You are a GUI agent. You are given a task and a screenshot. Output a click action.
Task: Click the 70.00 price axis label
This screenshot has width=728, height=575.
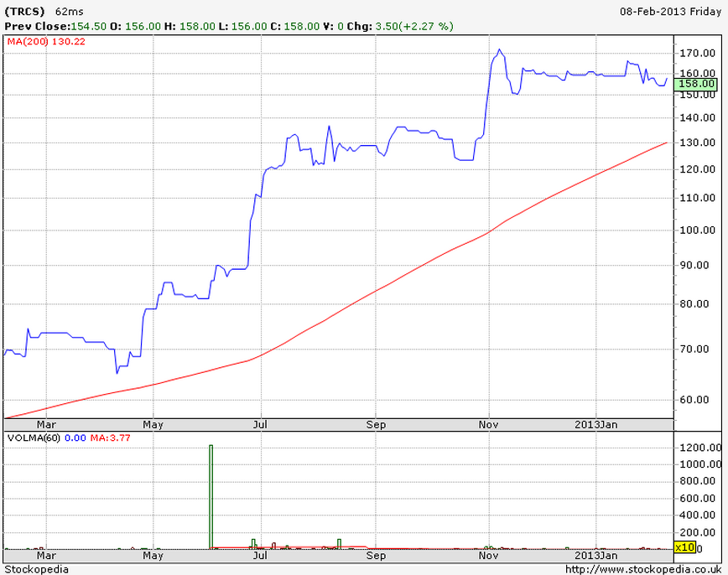(x=694, y=350)
